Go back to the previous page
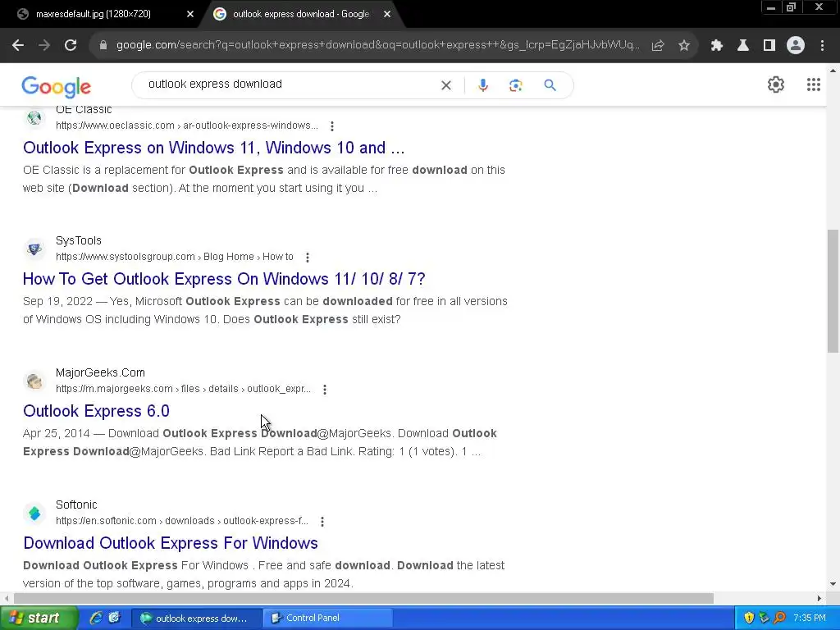 [x=18, y=46]
